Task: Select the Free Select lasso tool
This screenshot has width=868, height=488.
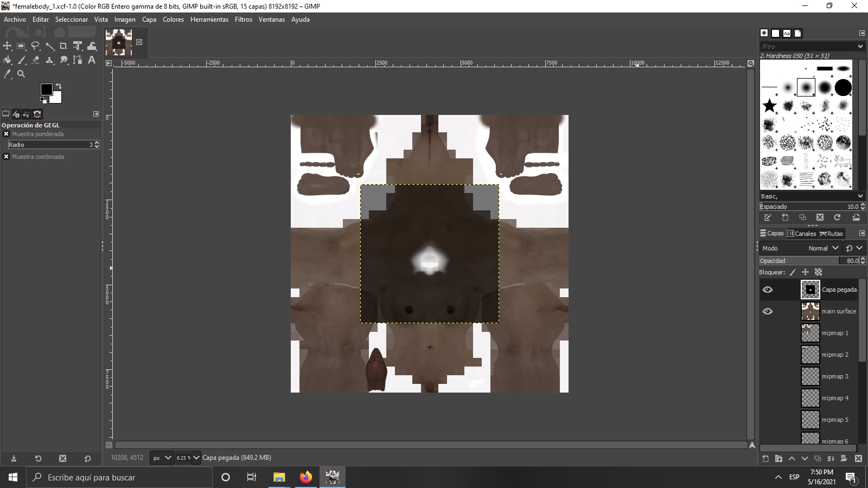Action: click(35, 46)
